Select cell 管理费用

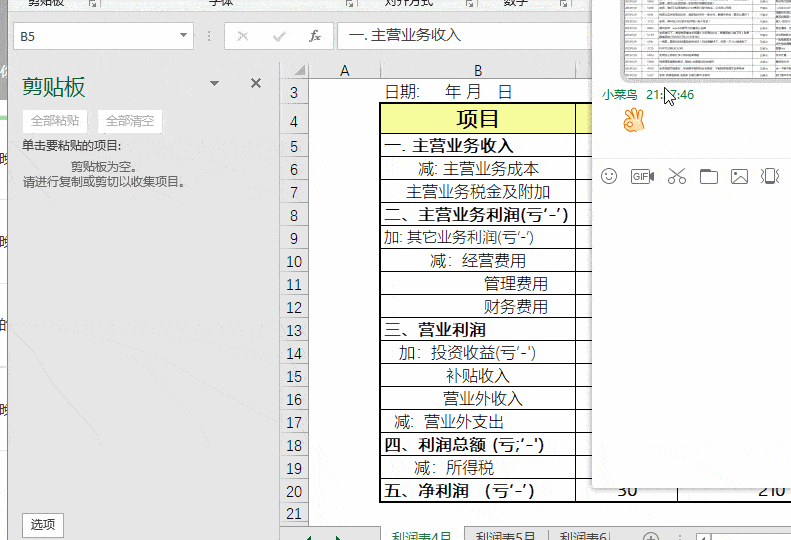(478, 284)
